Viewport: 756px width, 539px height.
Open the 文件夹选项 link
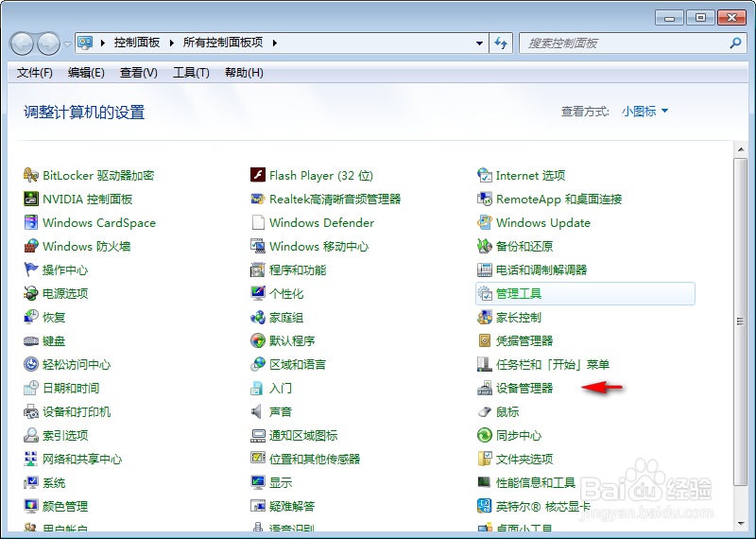click(524, 459)
